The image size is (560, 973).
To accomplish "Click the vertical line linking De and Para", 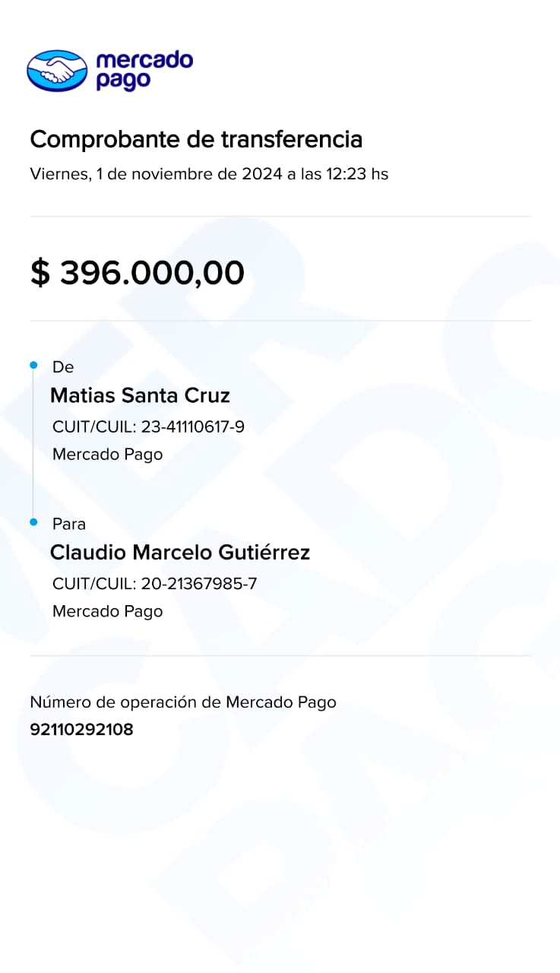I will (33, 445).
